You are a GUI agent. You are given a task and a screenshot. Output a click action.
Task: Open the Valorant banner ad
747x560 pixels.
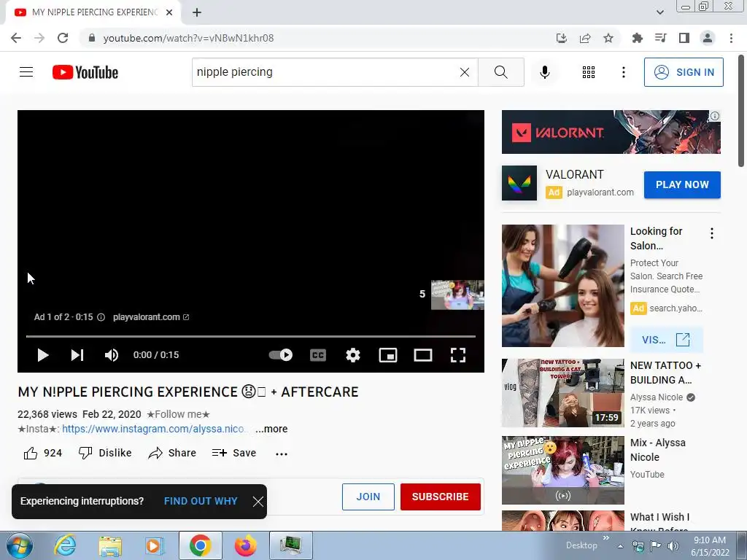coord(611,132)
